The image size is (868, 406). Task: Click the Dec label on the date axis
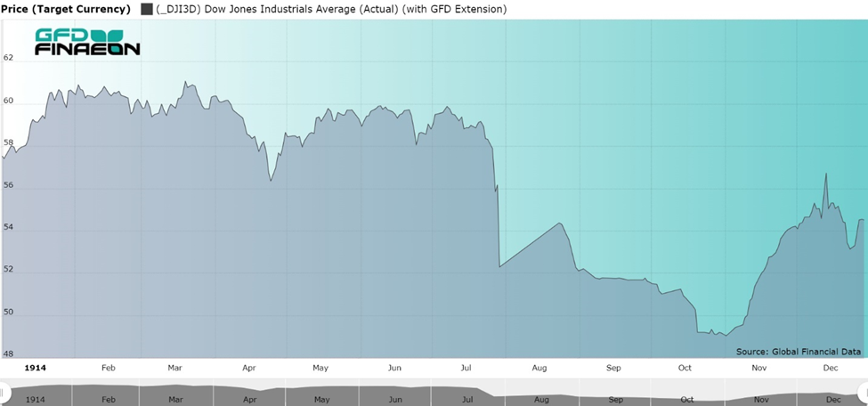point(831,368)
